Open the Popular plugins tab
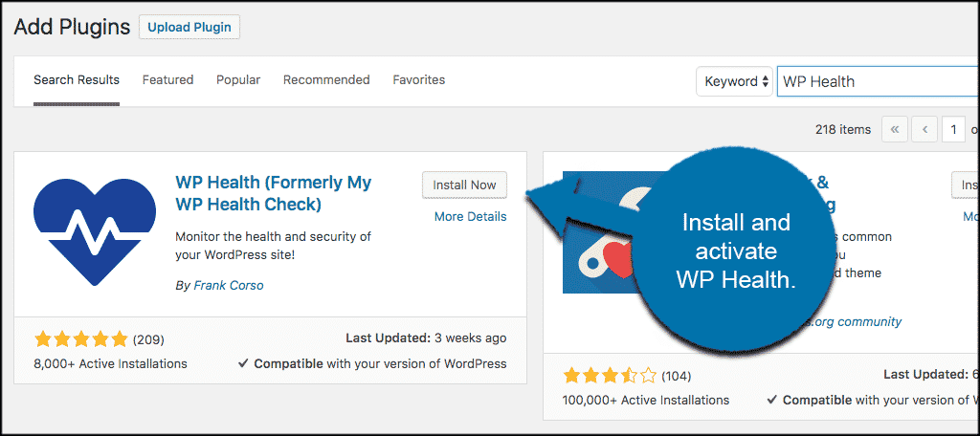Screen dimensions: 980x436 [238, 80]
